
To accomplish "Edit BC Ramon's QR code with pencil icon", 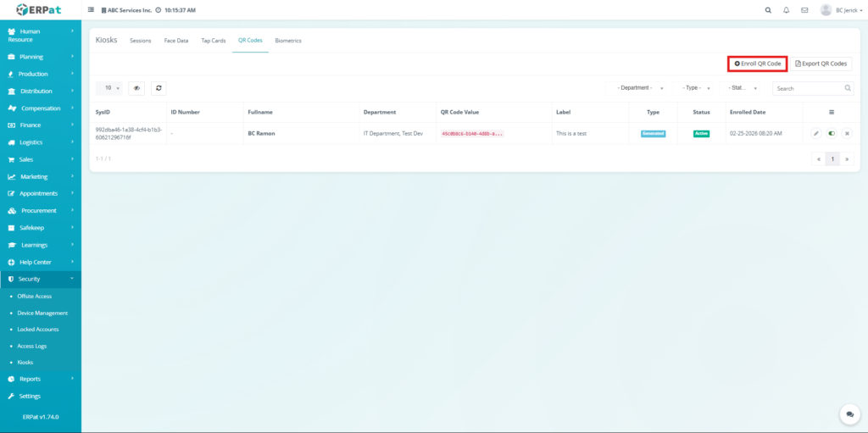I will 815,133.
